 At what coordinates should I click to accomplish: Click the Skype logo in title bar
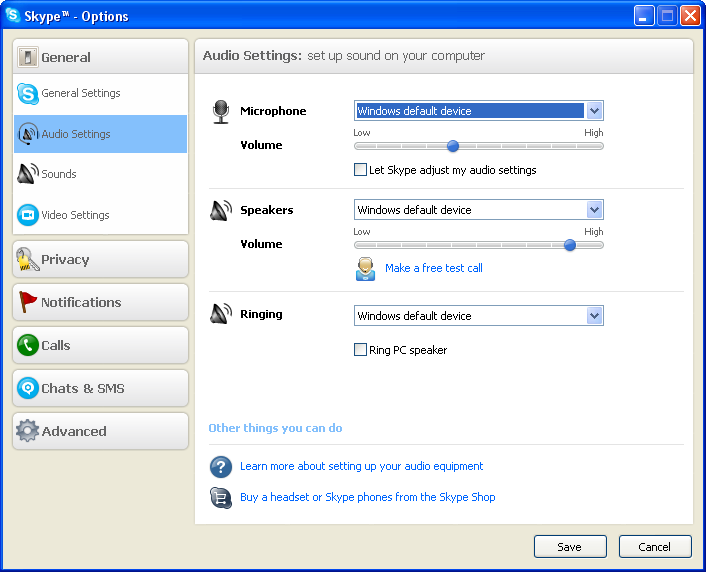coord(13,15)
